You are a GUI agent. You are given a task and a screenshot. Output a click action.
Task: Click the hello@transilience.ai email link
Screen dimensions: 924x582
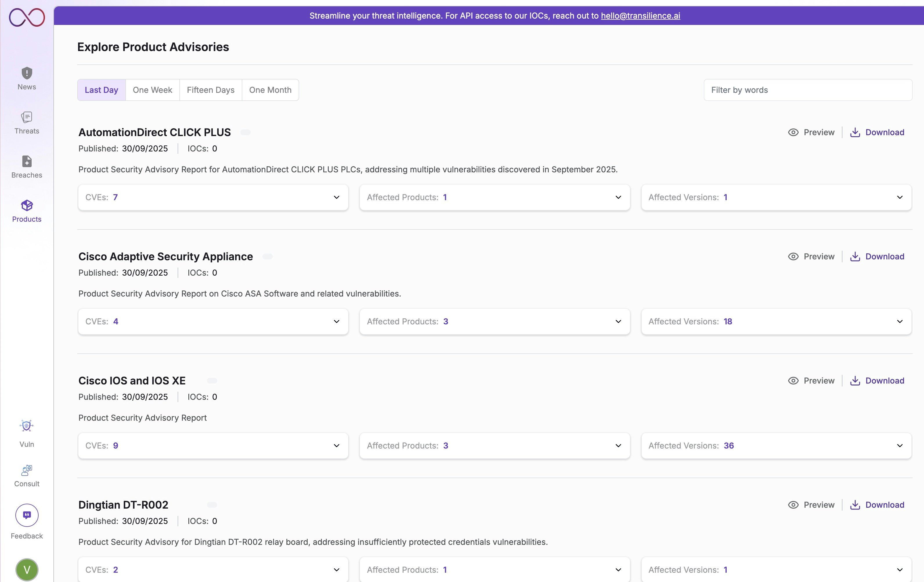[x=640, y=16]
